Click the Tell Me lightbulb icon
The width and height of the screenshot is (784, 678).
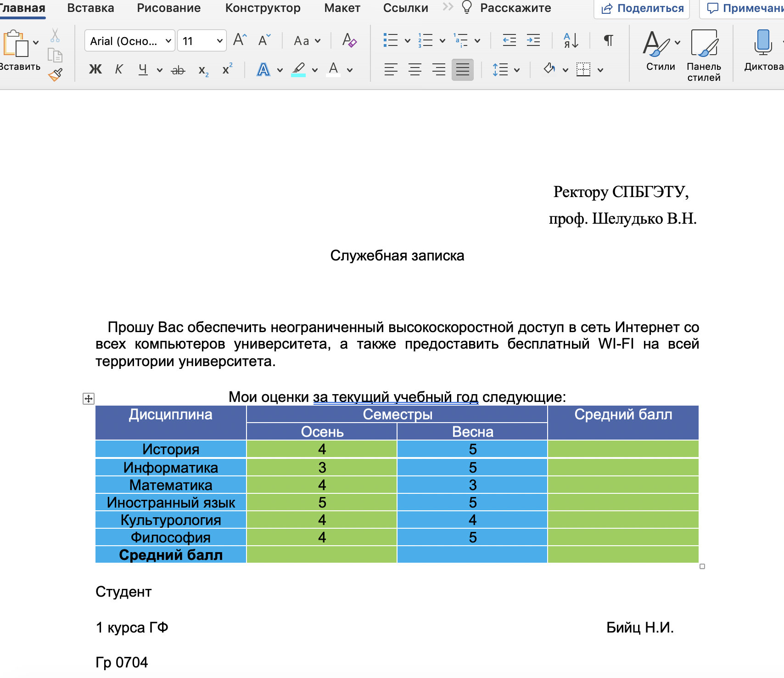(466, 7)
